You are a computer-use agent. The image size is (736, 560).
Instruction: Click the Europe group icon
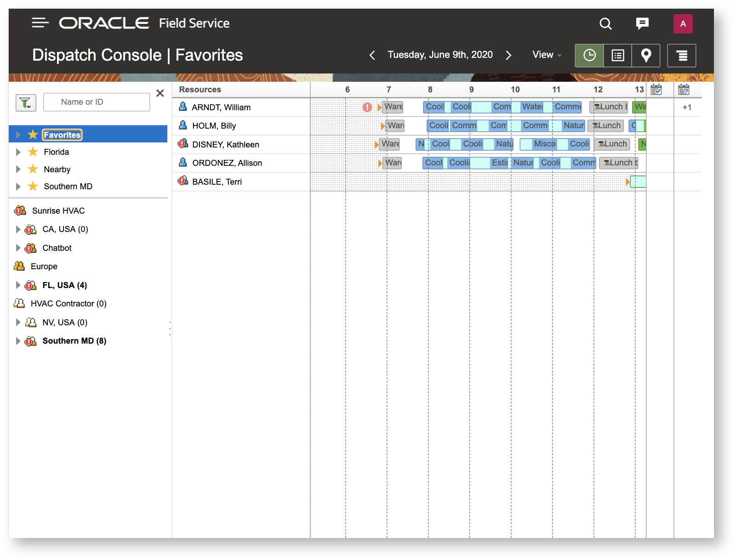point(19,266)
